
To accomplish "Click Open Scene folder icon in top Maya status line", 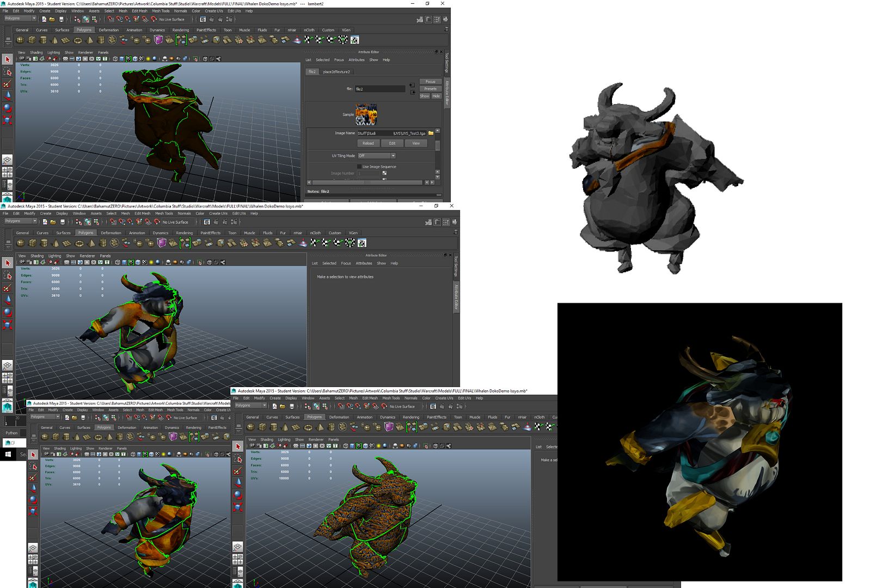I will [52, 19].
